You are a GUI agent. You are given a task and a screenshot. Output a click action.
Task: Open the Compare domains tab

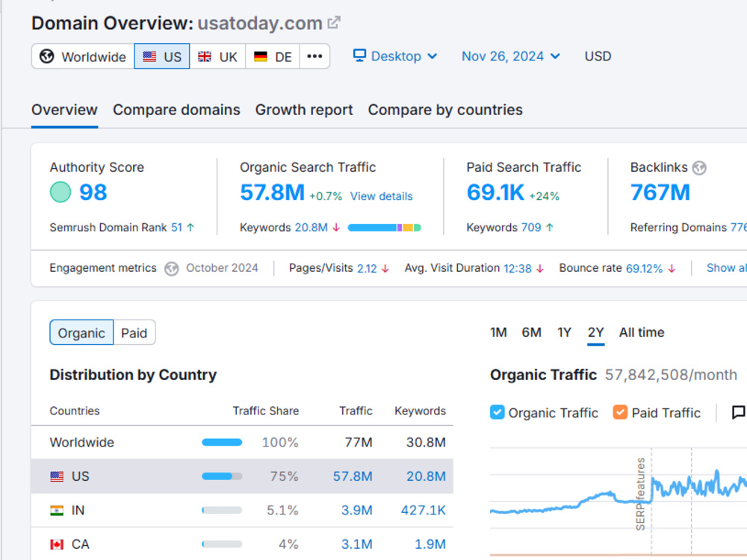point(176,110)
